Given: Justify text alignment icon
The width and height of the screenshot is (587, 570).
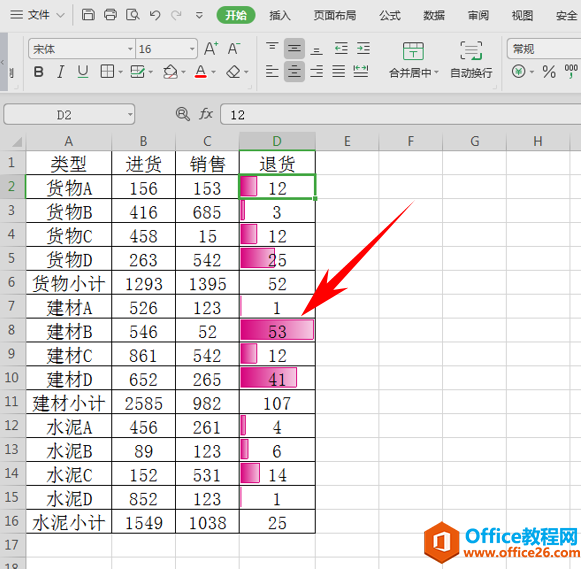Looking at the screenshot, I should 339,71.
